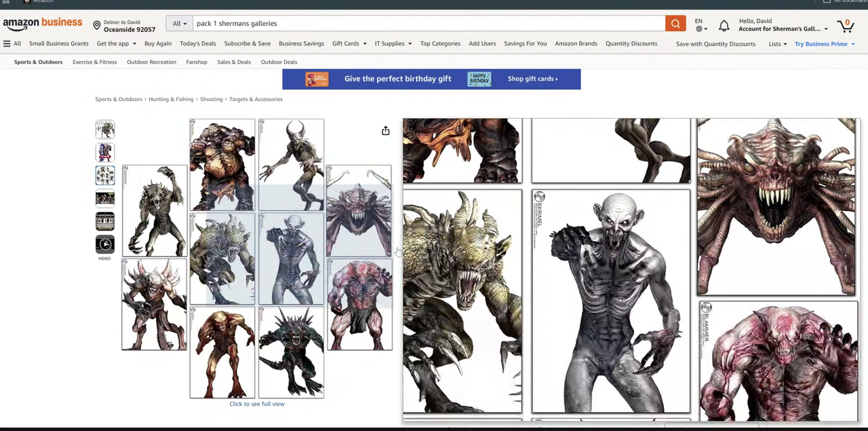Click the Shop gift cards banner link
868x431 pixels.
point(532,79)
